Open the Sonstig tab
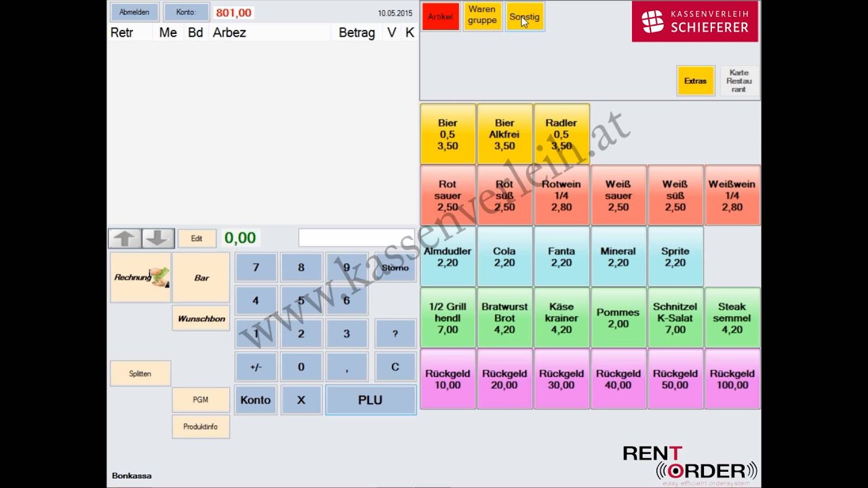Screen dimensions: 868x488 pos(524,17)
